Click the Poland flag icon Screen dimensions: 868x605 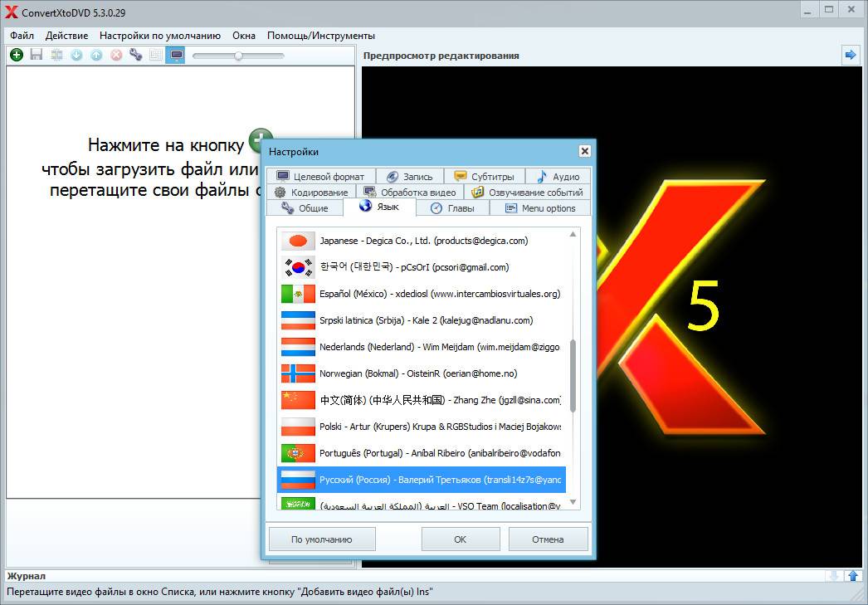(x=298, y=427)
